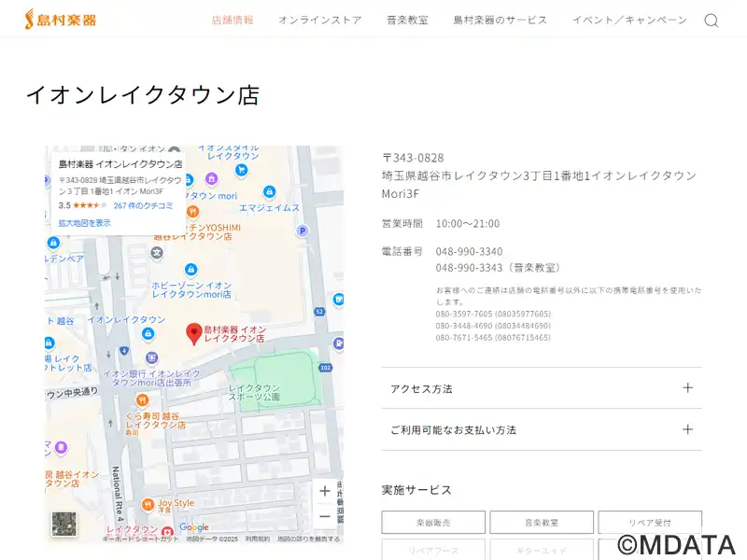Screen dimensions: 747x560
Task: Open the search magnifier icon
Action: point(712,21)
